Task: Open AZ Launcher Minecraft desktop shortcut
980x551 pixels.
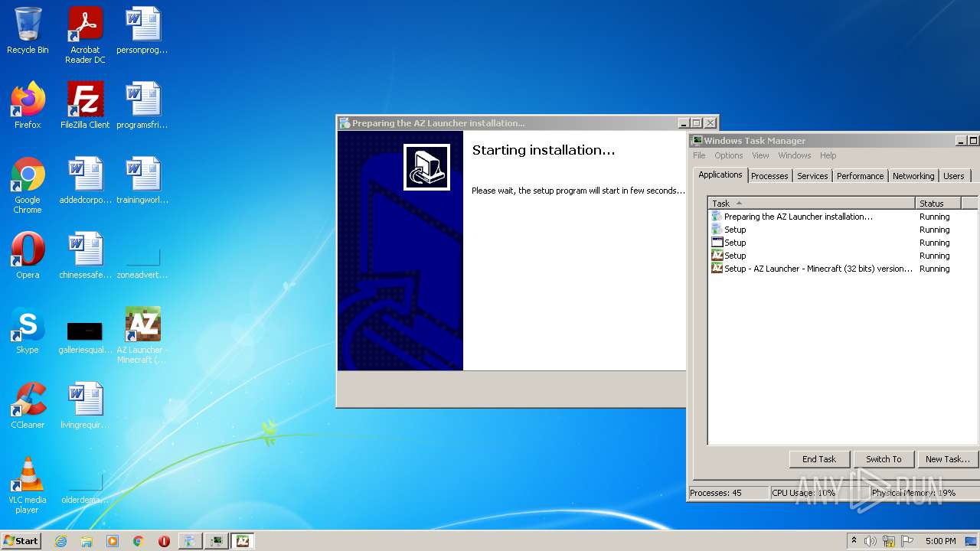Action: (x=142, y=335)
